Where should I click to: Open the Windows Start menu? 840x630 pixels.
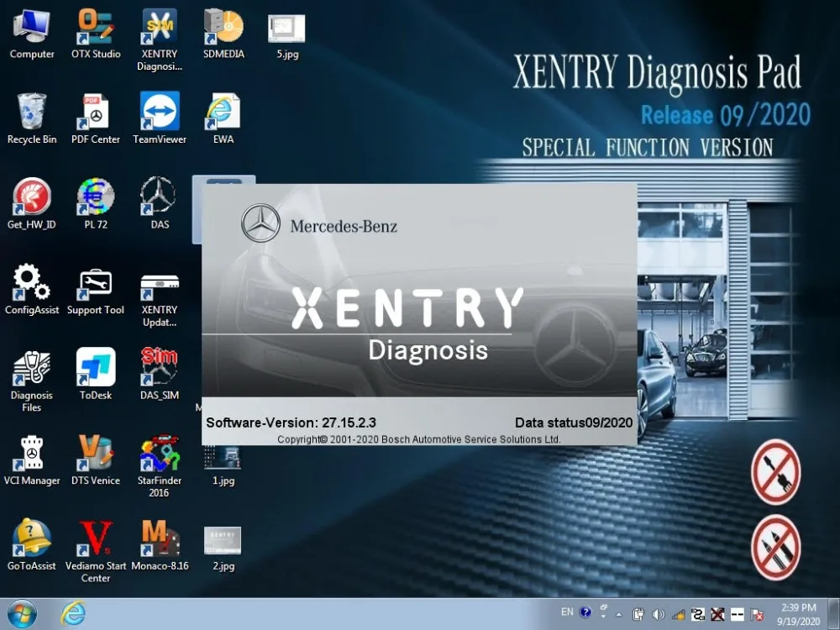pyautogui.click(x=22, y=614)
